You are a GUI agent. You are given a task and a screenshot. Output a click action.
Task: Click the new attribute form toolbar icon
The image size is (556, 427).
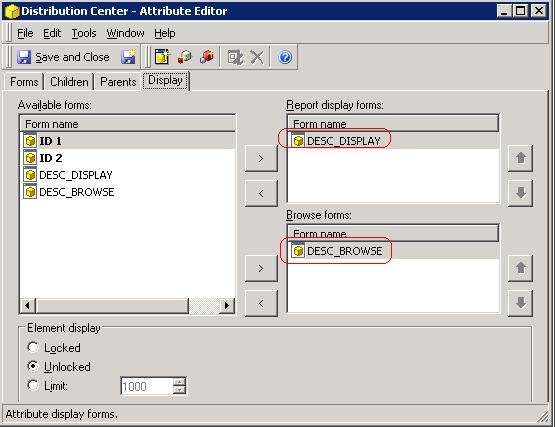tap(162, 57)
